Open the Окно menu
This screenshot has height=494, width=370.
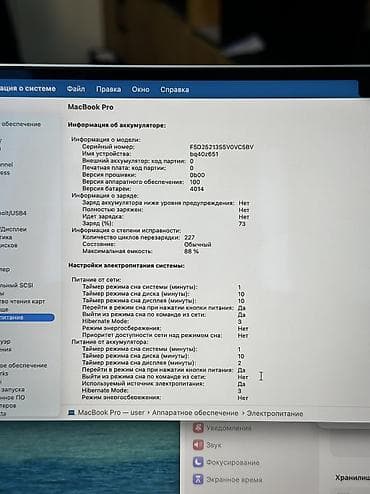coord(140,89)
